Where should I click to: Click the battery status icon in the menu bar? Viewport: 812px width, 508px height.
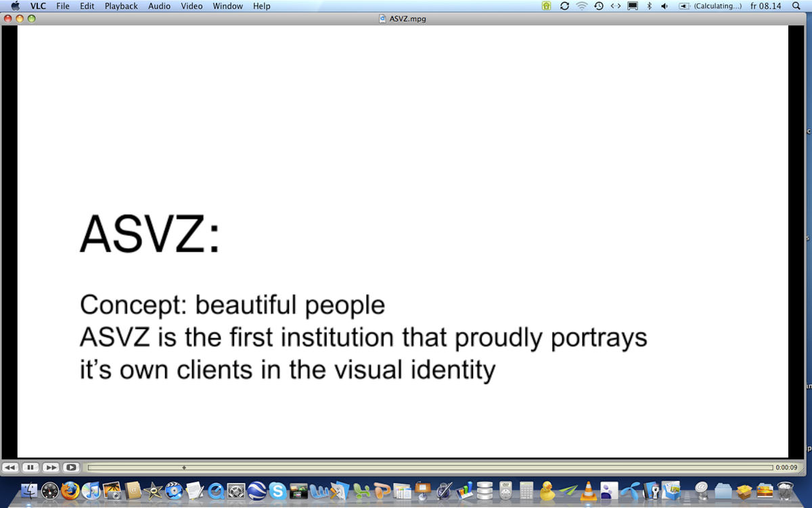coord(684,6)
